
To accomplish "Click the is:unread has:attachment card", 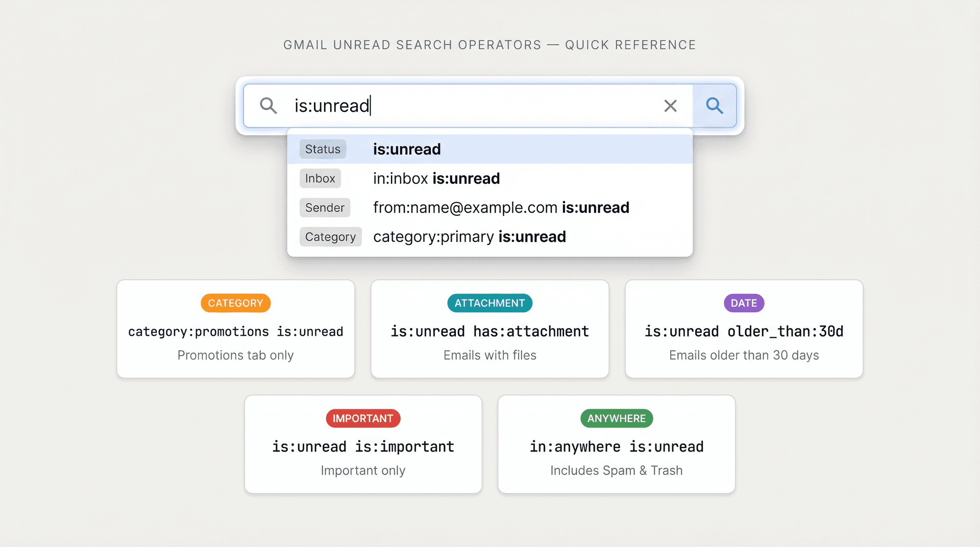I will pos(489,329).
